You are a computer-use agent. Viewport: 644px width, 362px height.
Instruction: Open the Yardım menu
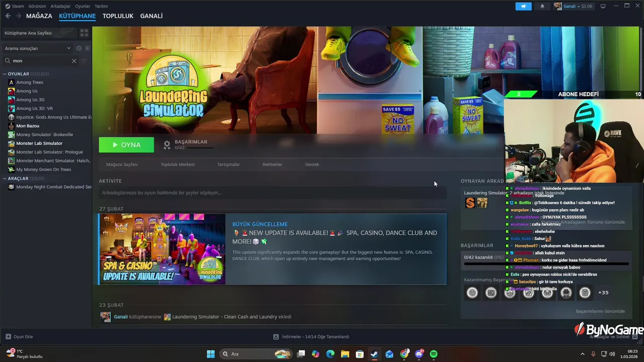coord(101,6)
